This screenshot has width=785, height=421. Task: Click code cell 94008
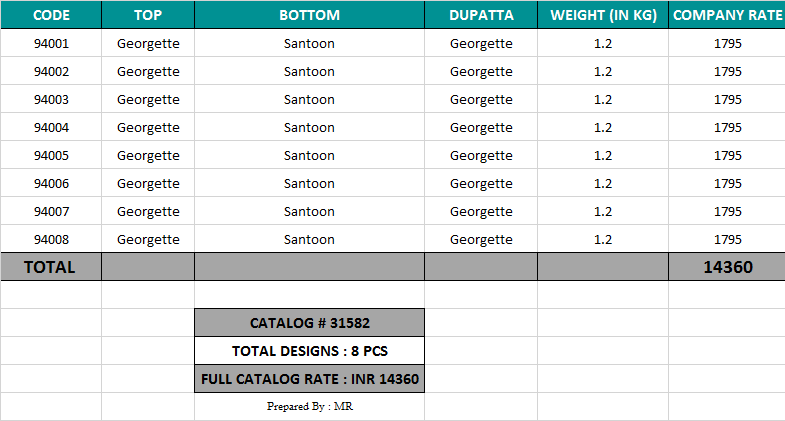51,239
